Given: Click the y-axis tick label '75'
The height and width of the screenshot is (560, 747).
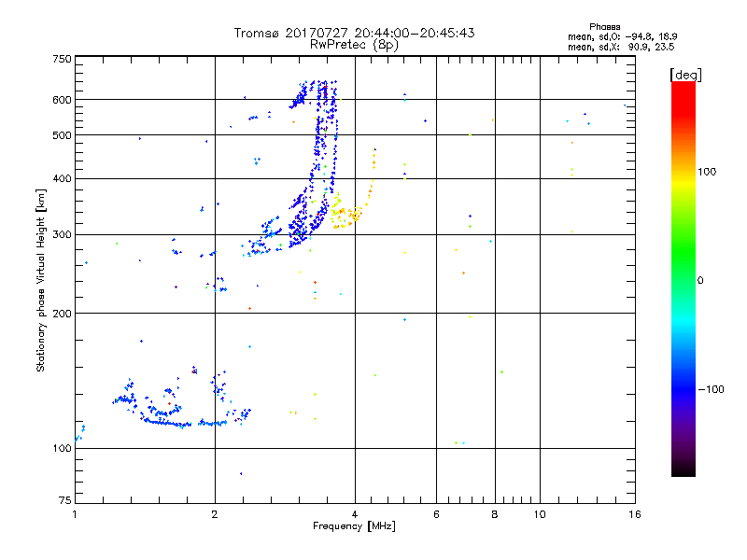Looking at the screenshot, I should click(65, 500).
